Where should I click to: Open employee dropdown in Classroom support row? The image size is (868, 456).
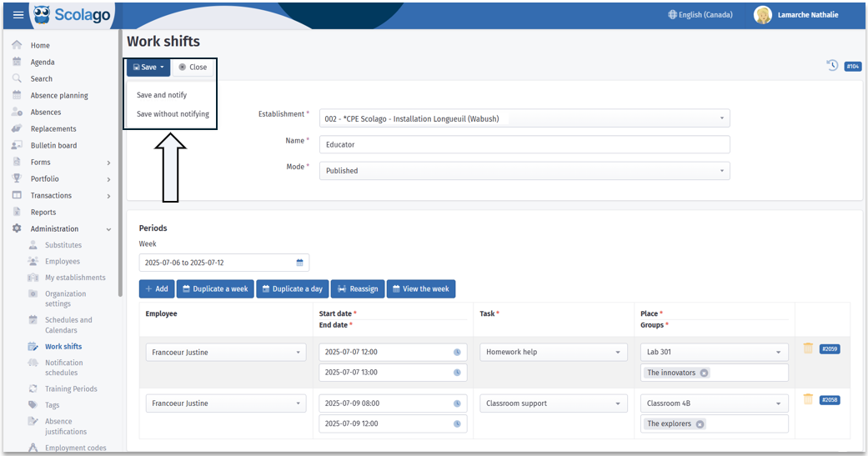coord(226,403)
